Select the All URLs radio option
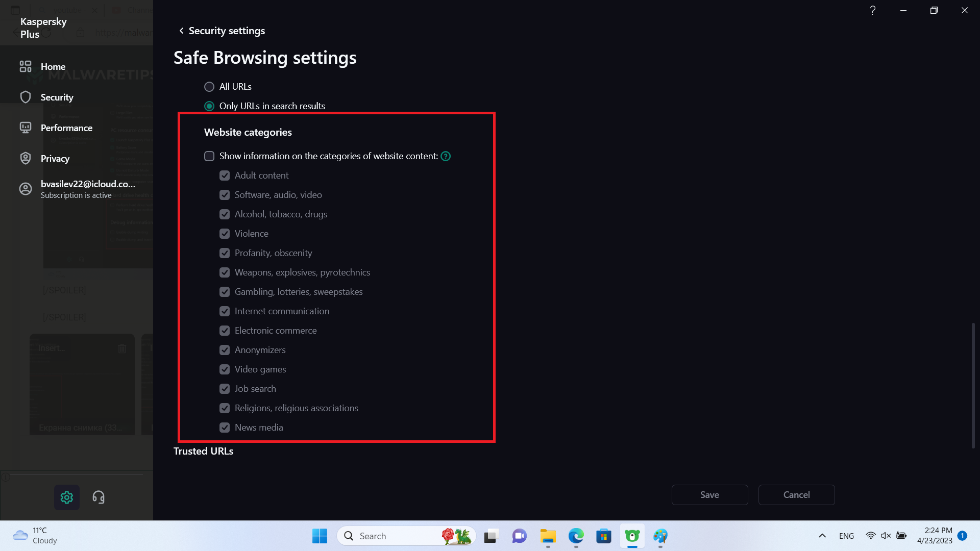The height and width of the screenshot is (551, 980). (x=209, y=87)
